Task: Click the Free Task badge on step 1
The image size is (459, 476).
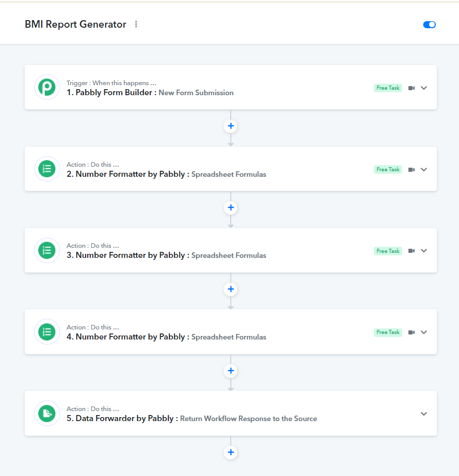Action: coord(388,88)
